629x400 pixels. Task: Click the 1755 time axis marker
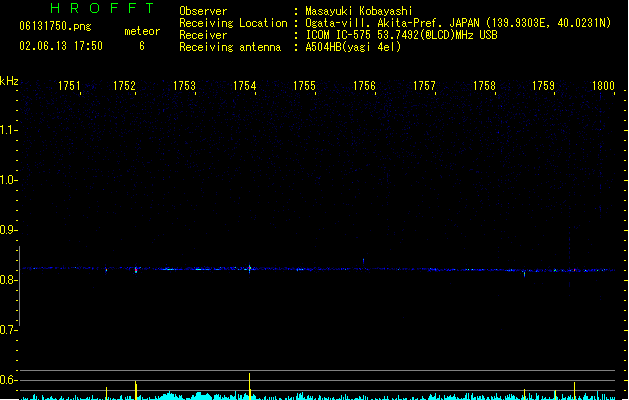click(x=304, y=86)
